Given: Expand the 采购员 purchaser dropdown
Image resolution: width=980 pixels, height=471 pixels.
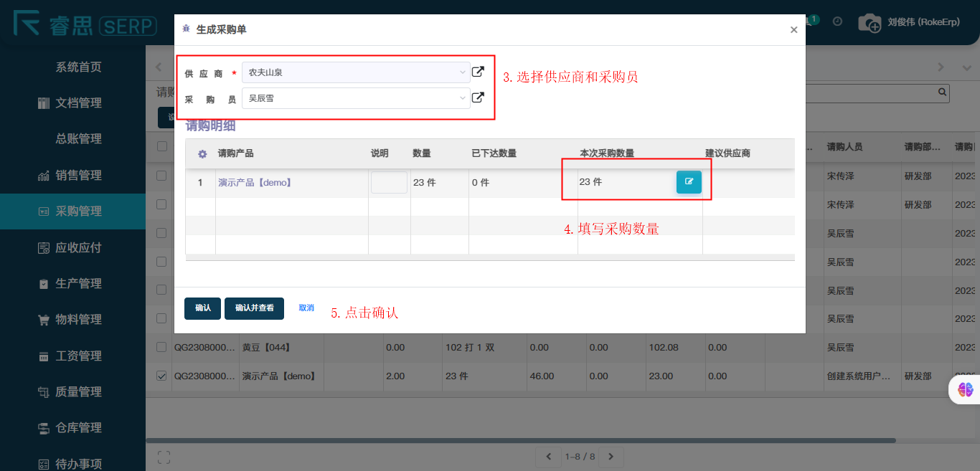Looking at the screenshot, I should 356,98.
